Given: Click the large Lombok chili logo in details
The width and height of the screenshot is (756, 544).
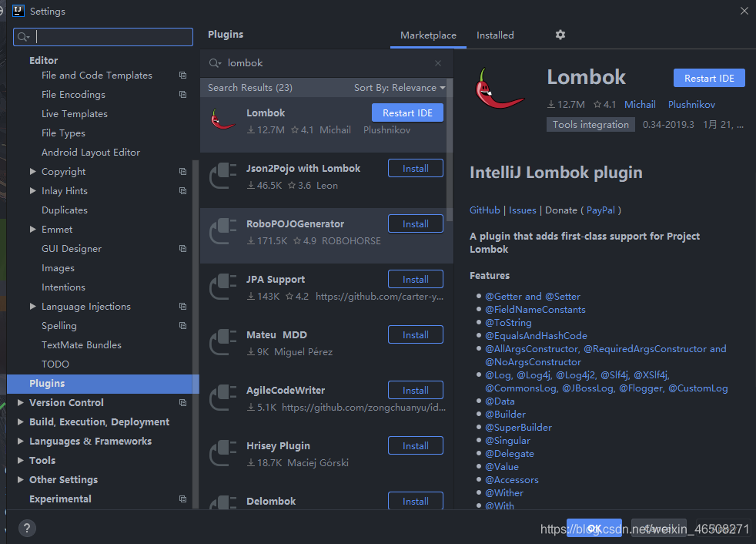Looking at the screenshot, I should (x=499, y=89).
